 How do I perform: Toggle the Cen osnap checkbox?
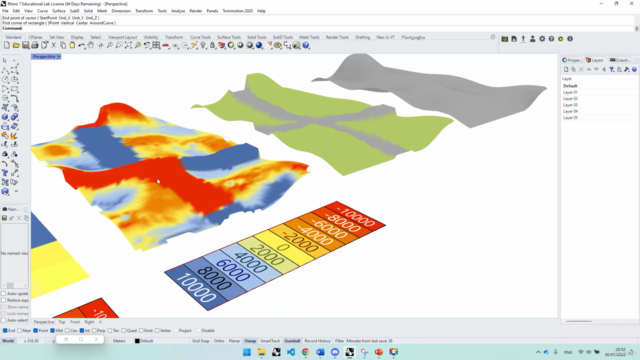click(67, 331)
